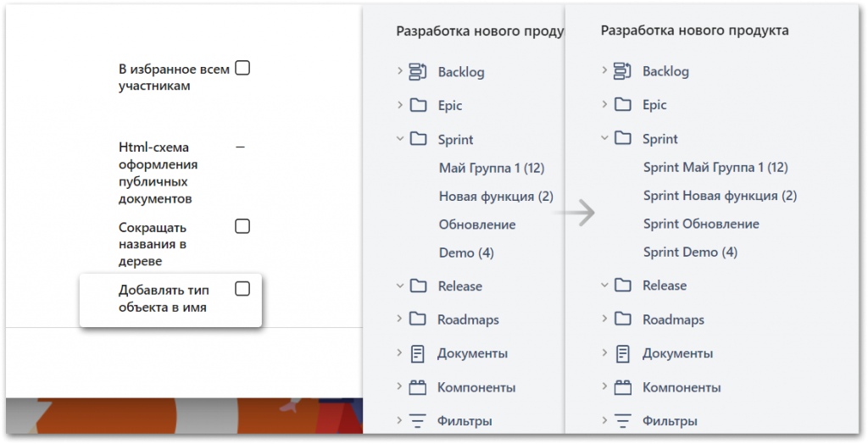Image resolution: width=868 pixels, height=444 pixels.
Task: Click the Backlog icon in the left tree
Action: [417, 72]
